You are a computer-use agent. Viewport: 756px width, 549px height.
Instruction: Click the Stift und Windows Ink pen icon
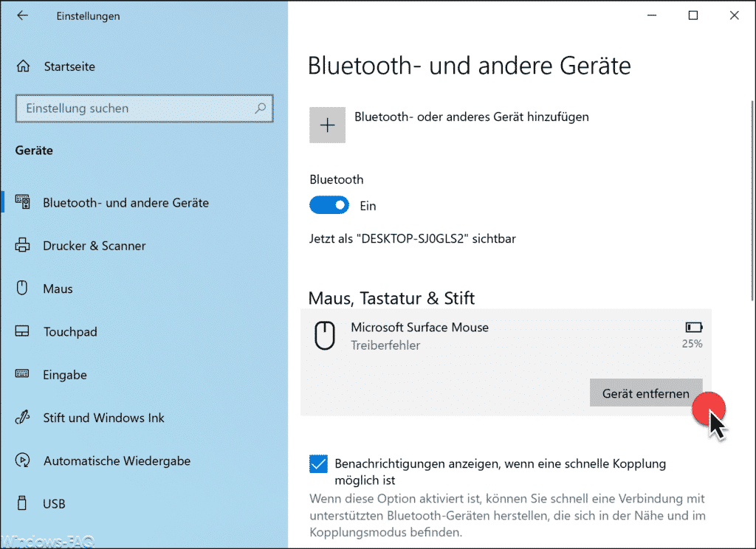coord(22,417)
